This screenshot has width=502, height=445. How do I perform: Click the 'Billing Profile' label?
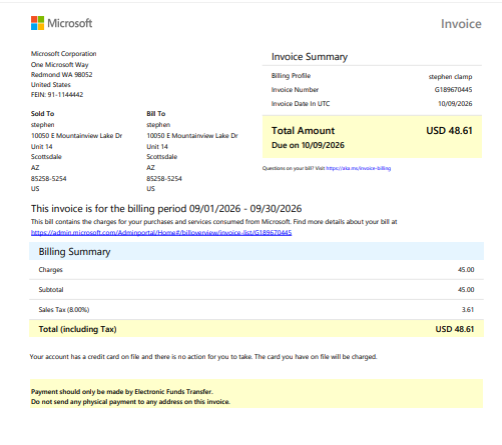pos(291,76)
